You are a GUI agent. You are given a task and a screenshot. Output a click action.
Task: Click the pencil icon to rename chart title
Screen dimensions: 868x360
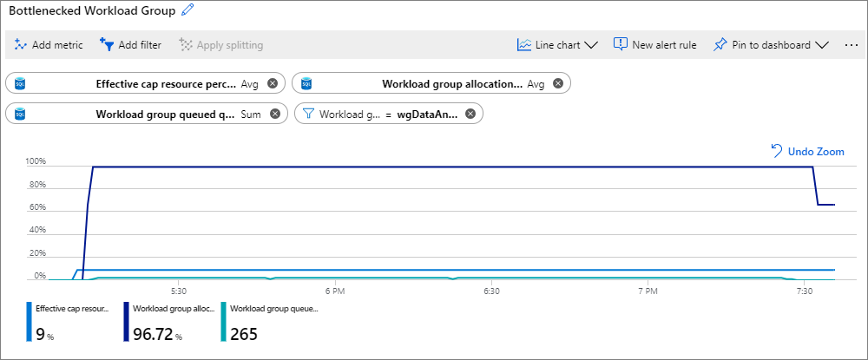click(188, 10)
